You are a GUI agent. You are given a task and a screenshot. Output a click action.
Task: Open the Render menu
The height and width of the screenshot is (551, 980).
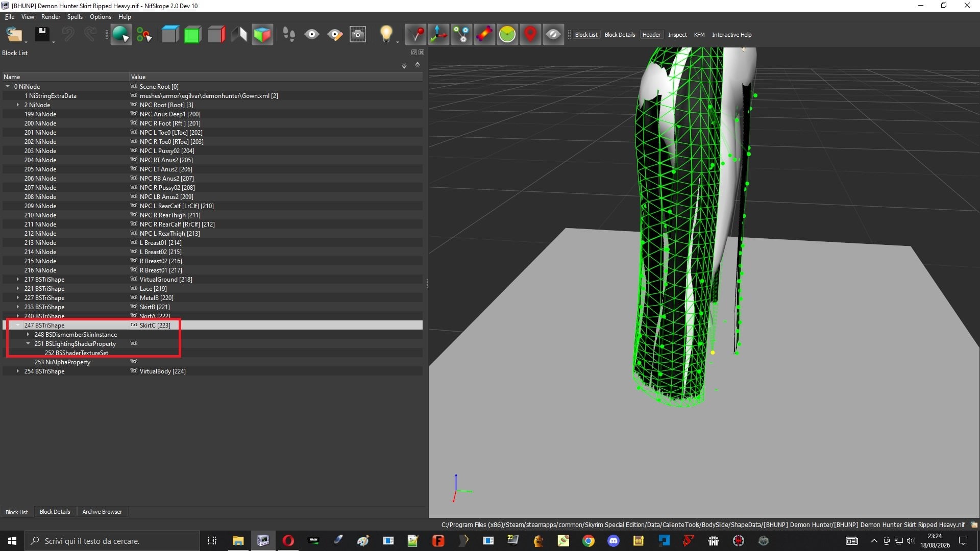pos(51,17)
